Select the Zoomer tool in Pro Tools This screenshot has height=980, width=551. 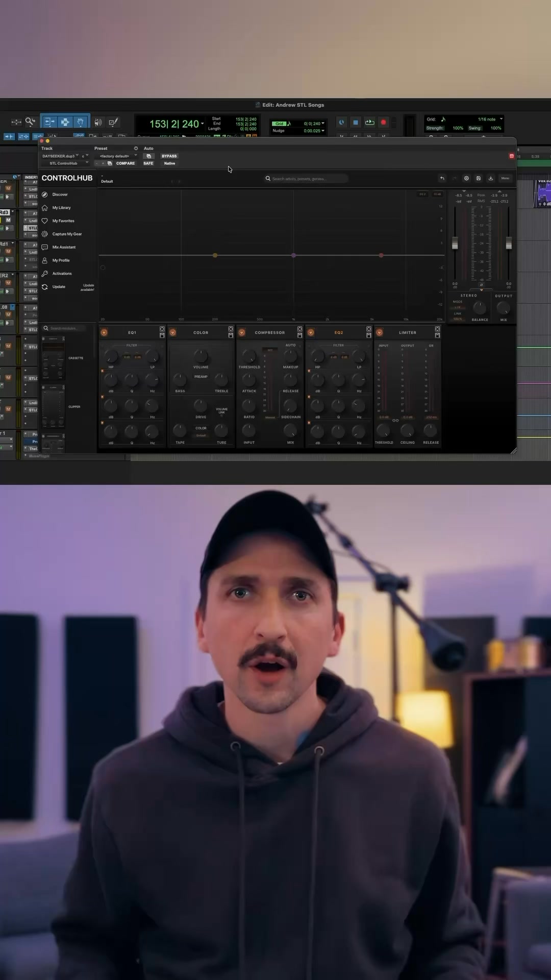click(30, 122)
